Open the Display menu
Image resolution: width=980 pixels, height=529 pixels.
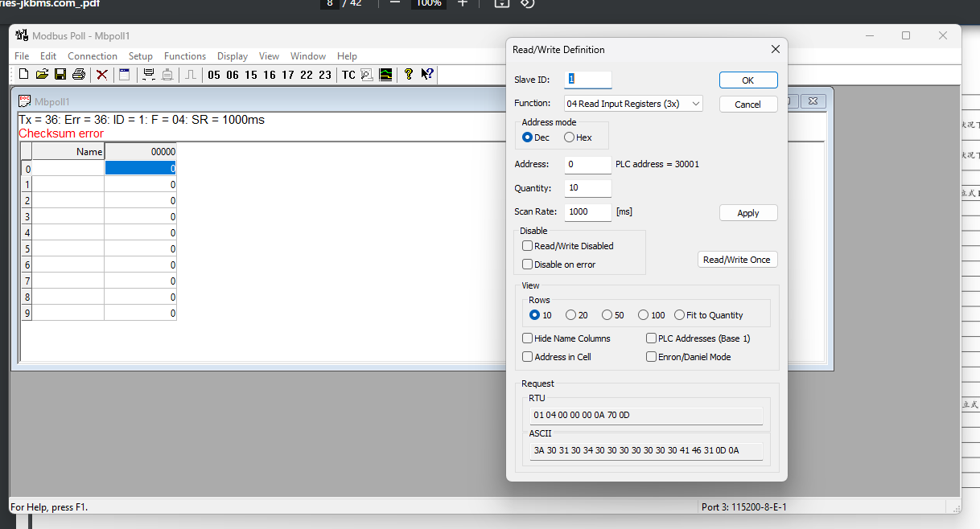[x=233, y=56]
